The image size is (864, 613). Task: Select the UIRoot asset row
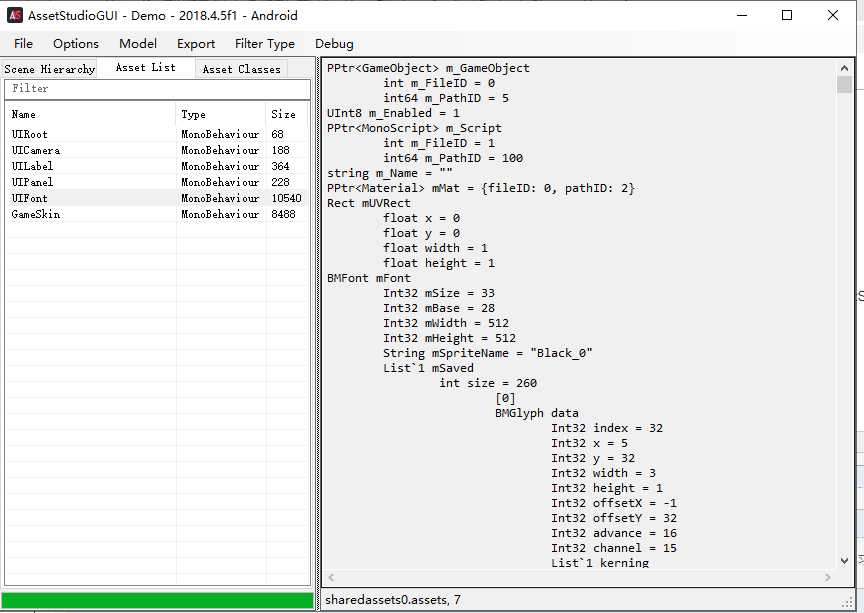tap(158, 134)
